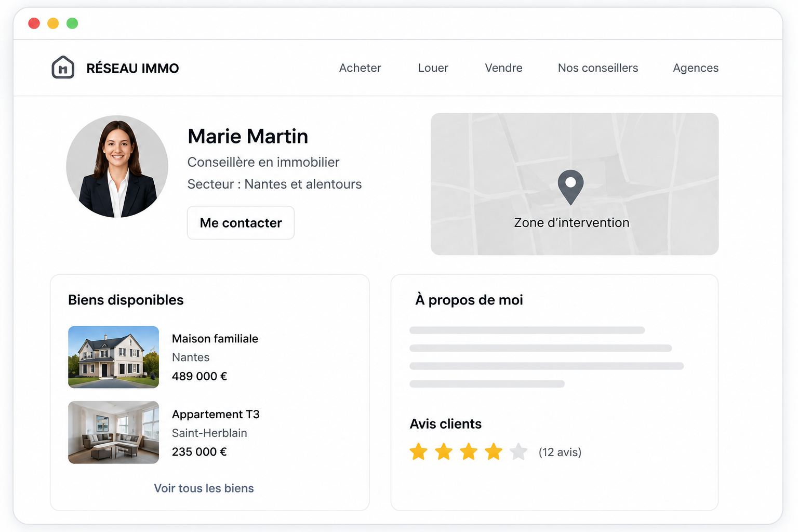
Task: Click the Secteur : Nantes et alentours text
Action: coord(274,184)
